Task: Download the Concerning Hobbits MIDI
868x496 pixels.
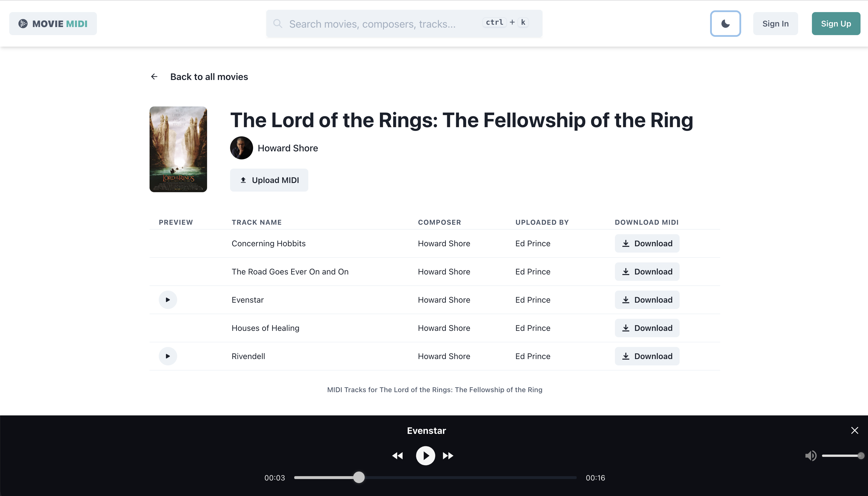Action: (x=647, y=243)
